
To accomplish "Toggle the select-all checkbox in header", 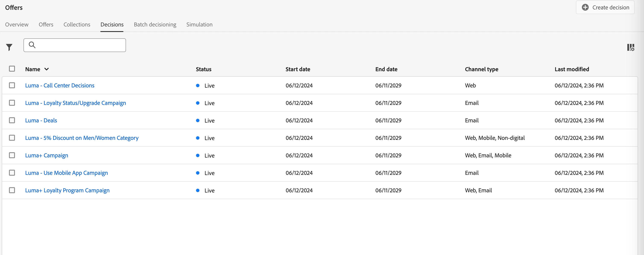I will (x=12, y=69).
